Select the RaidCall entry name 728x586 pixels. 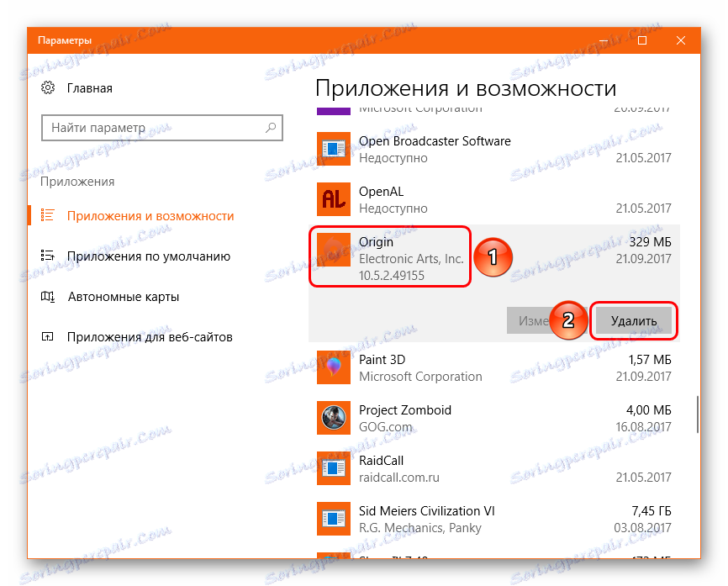381,460
